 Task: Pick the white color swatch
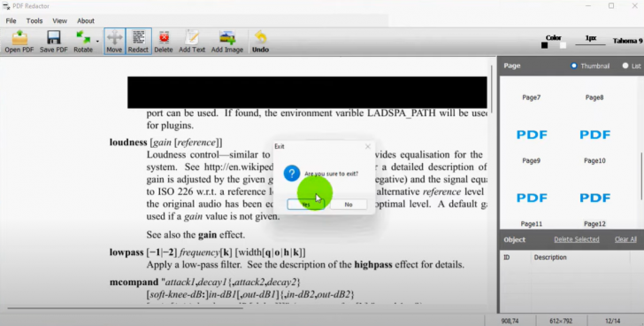coord(563,45)
